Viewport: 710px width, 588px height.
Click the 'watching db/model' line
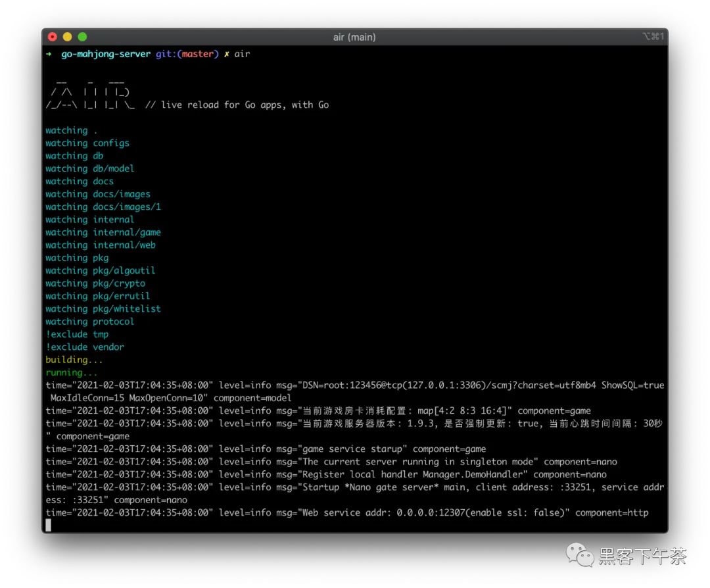pyautogui.click(x=89, y=168)
